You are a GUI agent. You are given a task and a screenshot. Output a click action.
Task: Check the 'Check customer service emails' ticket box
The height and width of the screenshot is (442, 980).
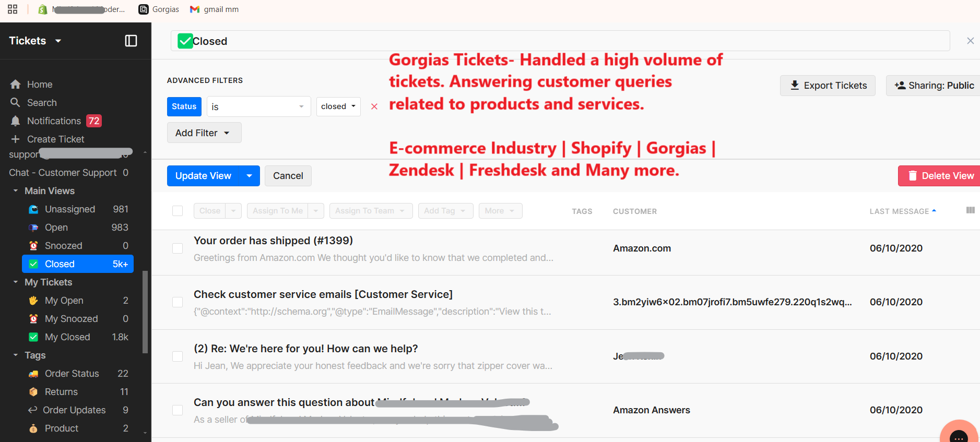point(178,302)
